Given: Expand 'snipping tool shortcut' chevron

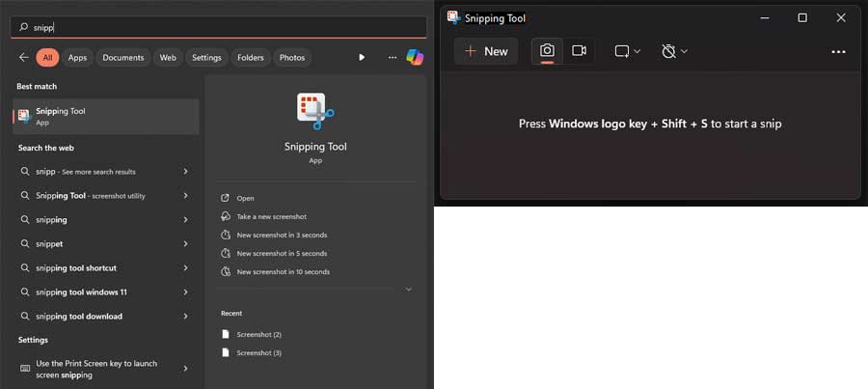Looking at the screenshot, I should pyautogui.click(x=185, y=268).
